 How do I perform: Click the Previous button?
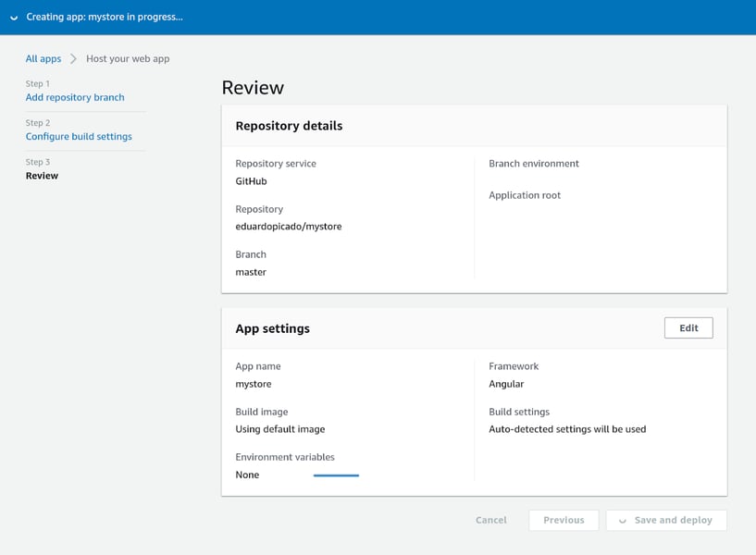click(x=564, y=520)
